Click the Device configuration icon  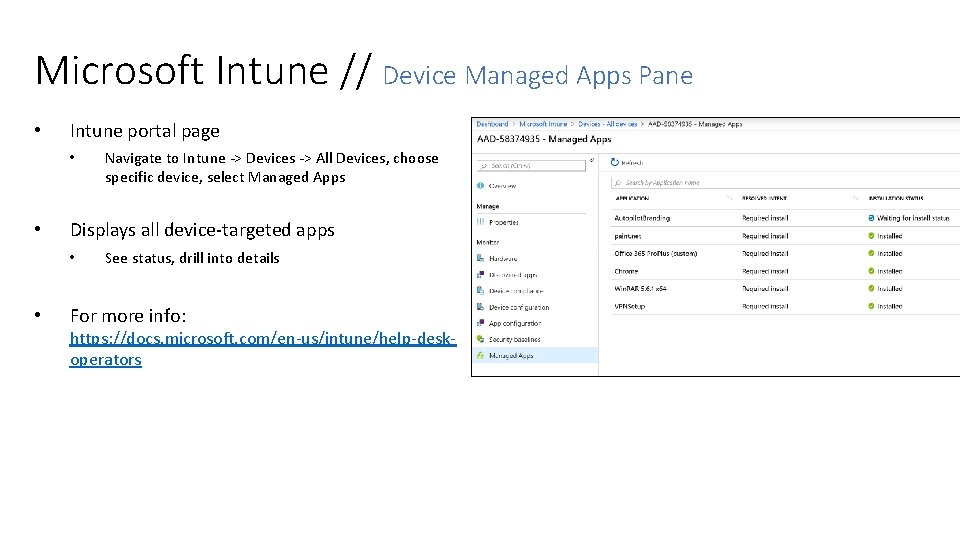pyautogui.click(x=481, y=307)
